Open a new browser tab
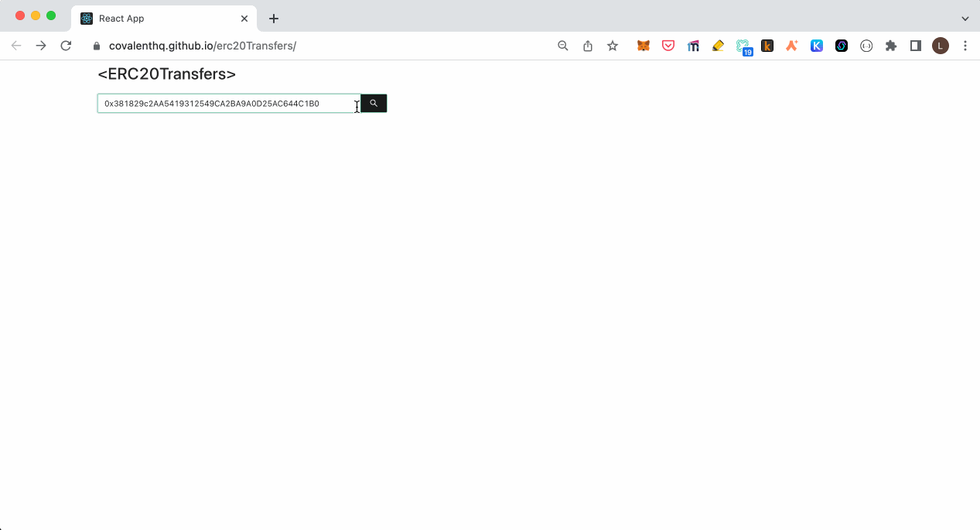Screen dimensions: 980x530 point(273,18)
